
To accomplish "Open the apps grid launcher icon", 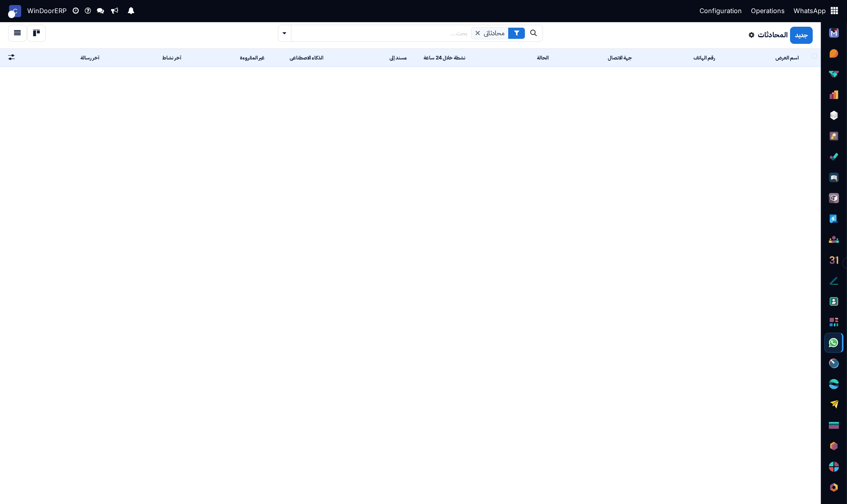I will click(834, 11).
